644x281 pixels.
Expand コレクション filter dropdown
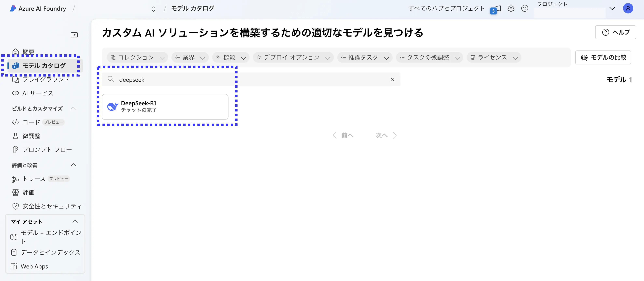(137, 57)
